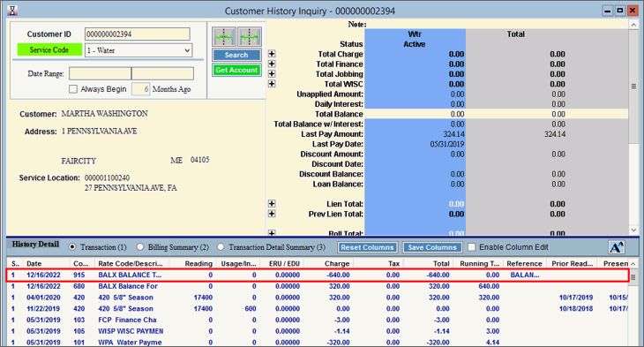The width and height of the screenshot is (644, 347).
Task: Click the next account arrow icon
Action: pyautogui.click(x=250, y=37)
